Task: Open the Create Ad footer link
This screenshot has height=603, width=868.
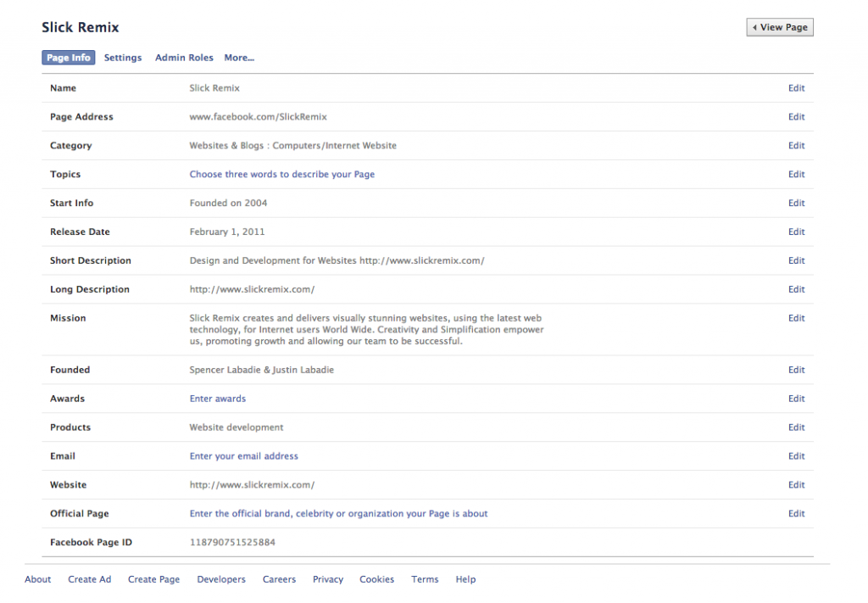Action: coord(90,579)
